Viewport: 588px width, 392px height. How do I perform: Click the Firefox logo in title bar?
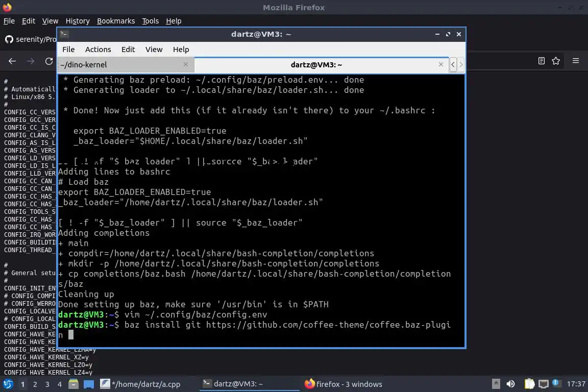[x=7, y=7]
